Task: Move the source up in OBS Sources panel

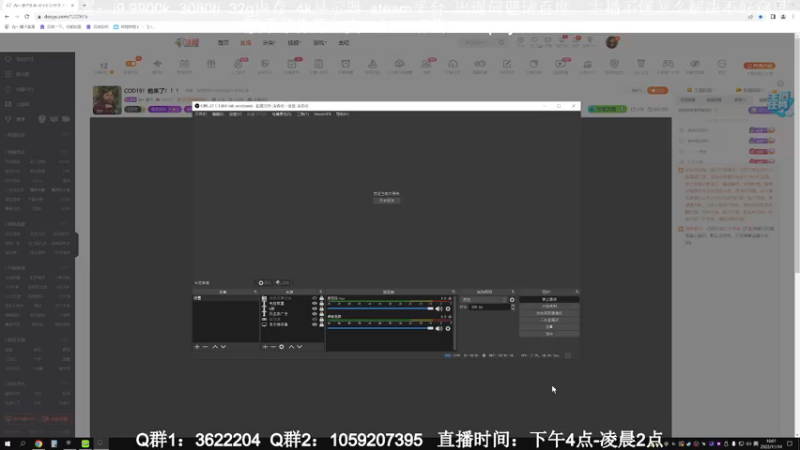Action: tap(291, 347)
